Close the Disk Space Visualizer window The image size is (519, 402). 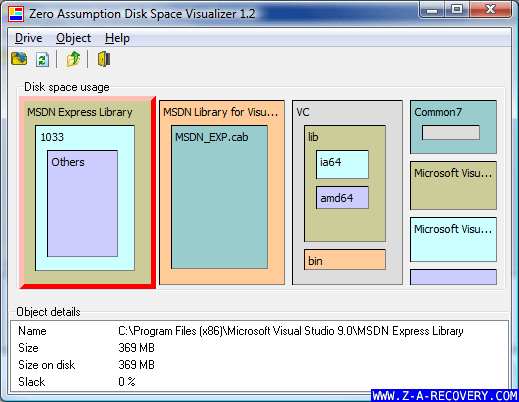coord(490,9)
